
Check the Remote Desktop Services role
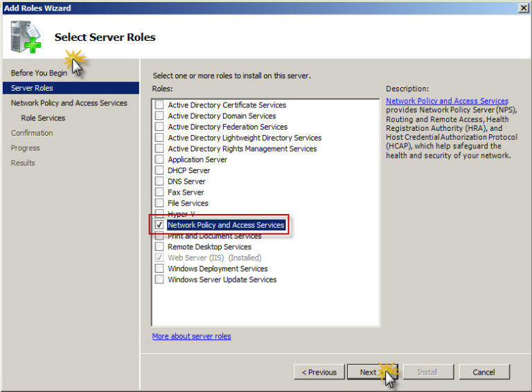point(159,247)
